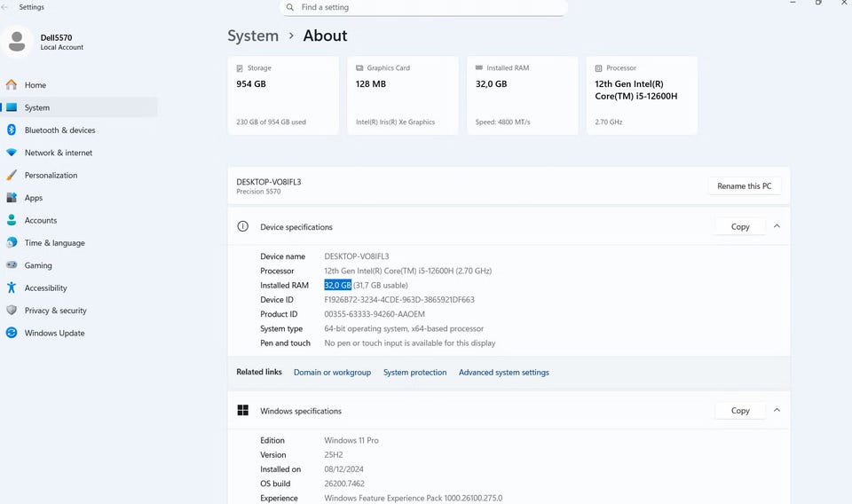Collapse the Device specifications section

(x=777, y=226)
